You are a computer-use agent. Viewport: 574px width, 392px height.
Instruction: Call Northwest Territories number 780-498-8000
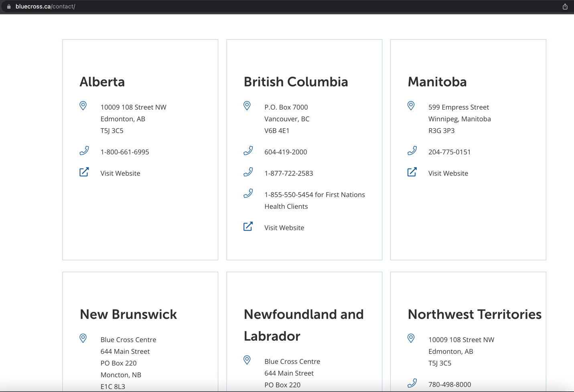point(450,384)
